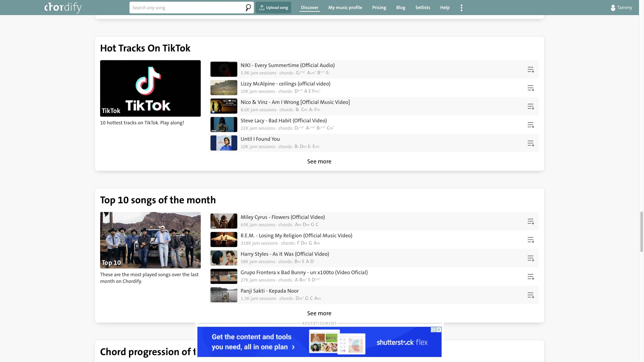Close the Shutterstock advertisement banner
The height and width of the screenshot is (362, 644).
[x=439, y=330]
